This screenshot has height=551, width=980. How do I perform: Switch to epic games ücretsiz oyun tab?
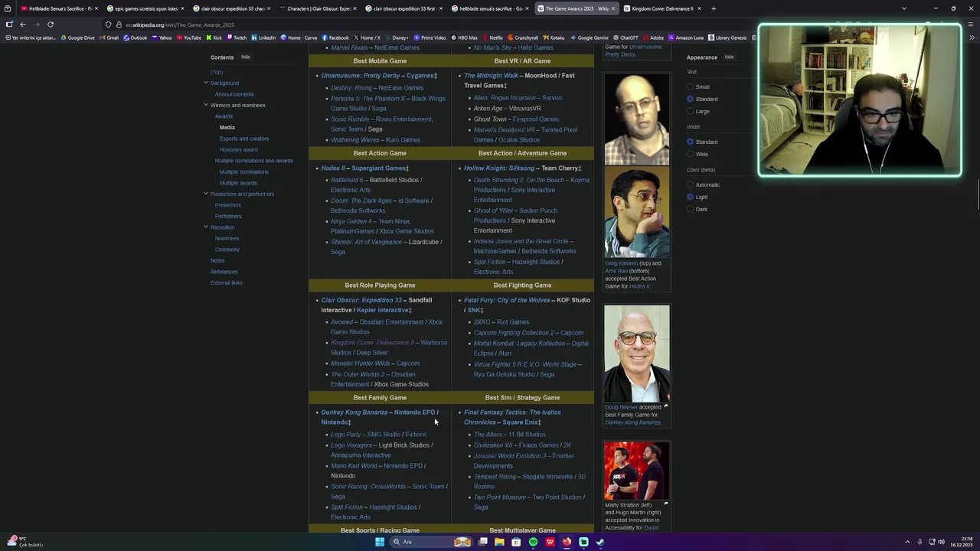pyautogui.click(x=144, y=8)
